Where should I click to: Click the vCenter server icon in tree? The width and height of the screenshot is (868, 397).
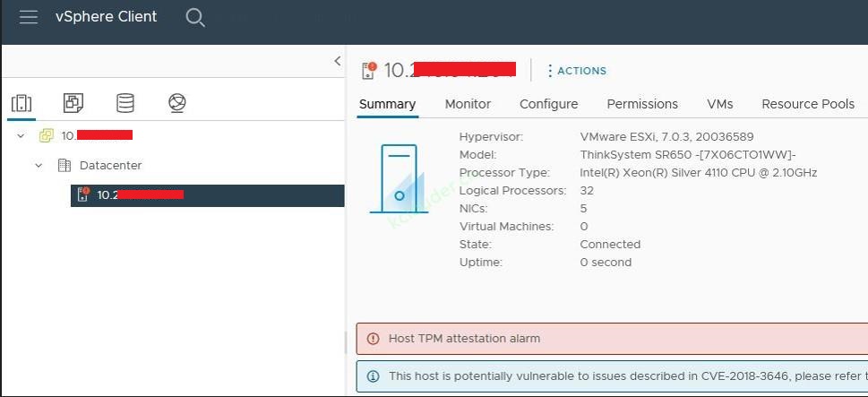pyautogui.click(x=46, y=135)
